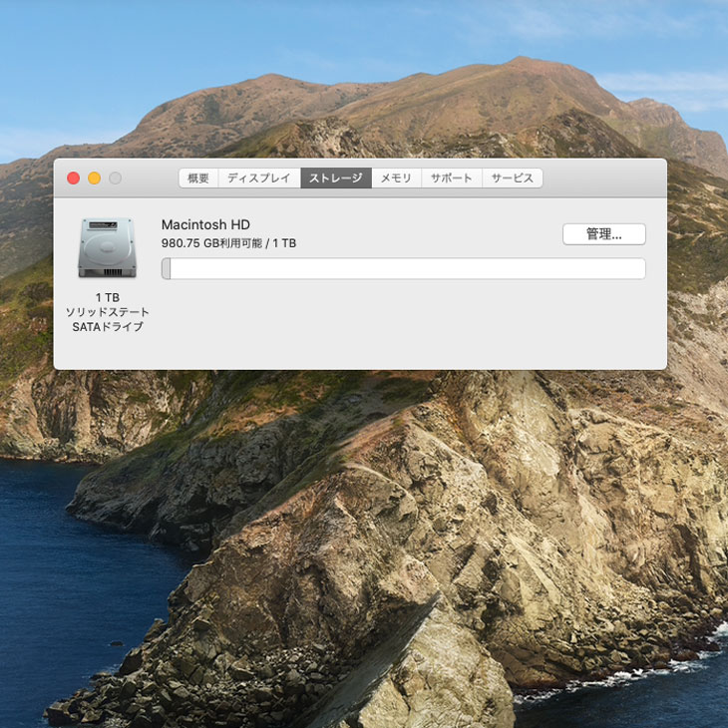Click the Macintosh HD drive icon

[108, 248]
